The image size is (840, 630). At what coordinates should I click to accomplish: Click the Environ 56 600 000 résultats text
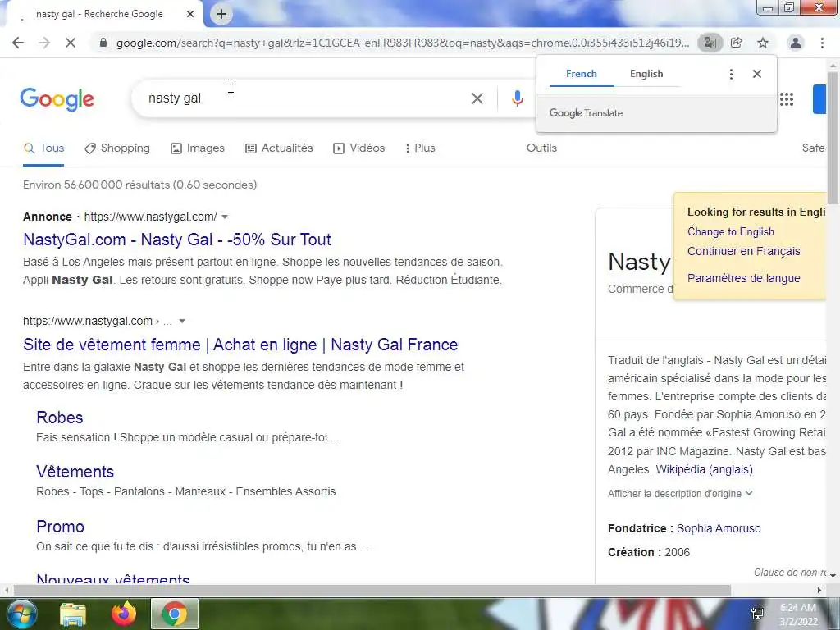(x=139, y=185)
